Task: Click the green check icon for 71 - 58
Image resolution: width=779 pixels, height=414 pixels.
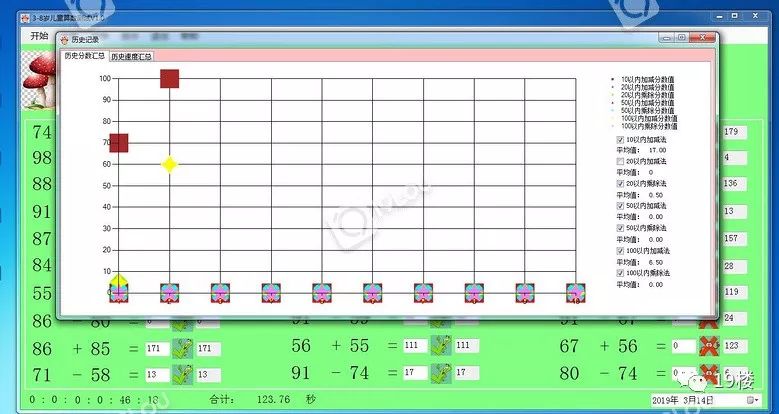Action: coord(182,374)
